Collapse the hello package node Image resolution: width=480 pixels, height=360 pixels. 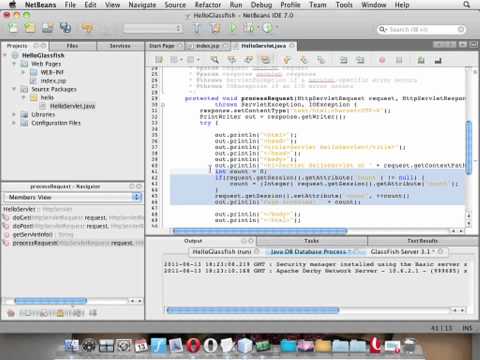tap(23, 97)
